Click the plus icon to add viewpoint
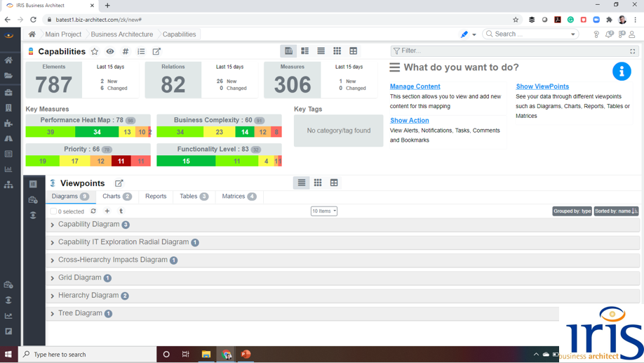 107,211
